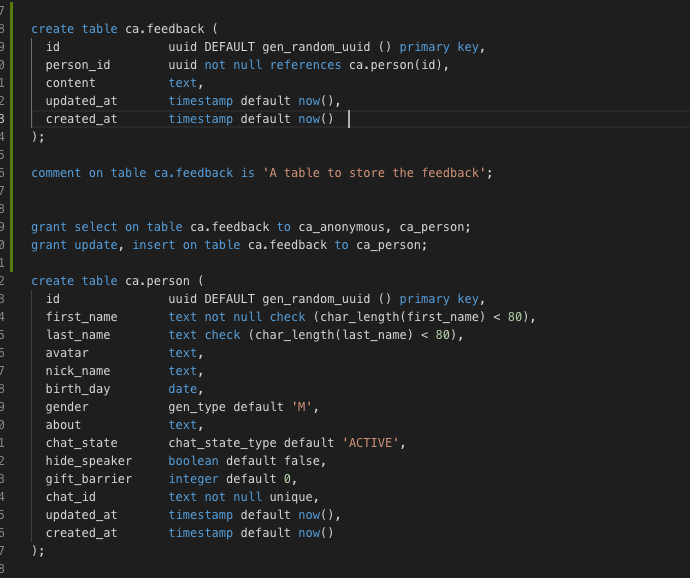
Task: Click the hide_speaker boolean line
Action: [x=186, y=461]
